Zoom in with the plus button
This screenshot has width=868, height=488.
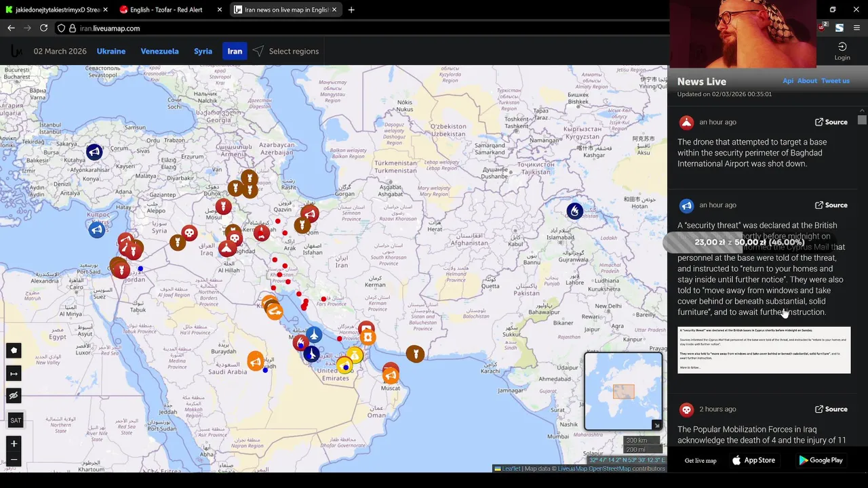point(14,444)
